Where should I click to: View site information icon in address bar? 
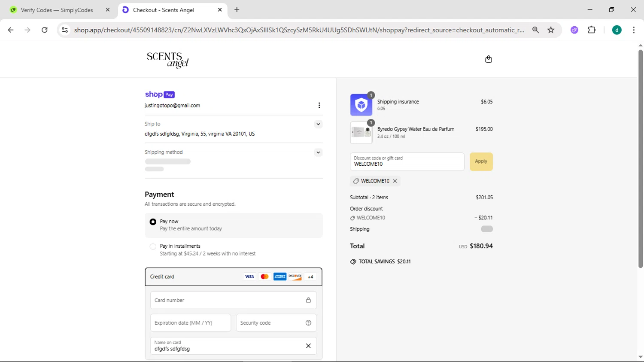coord(65,30)
